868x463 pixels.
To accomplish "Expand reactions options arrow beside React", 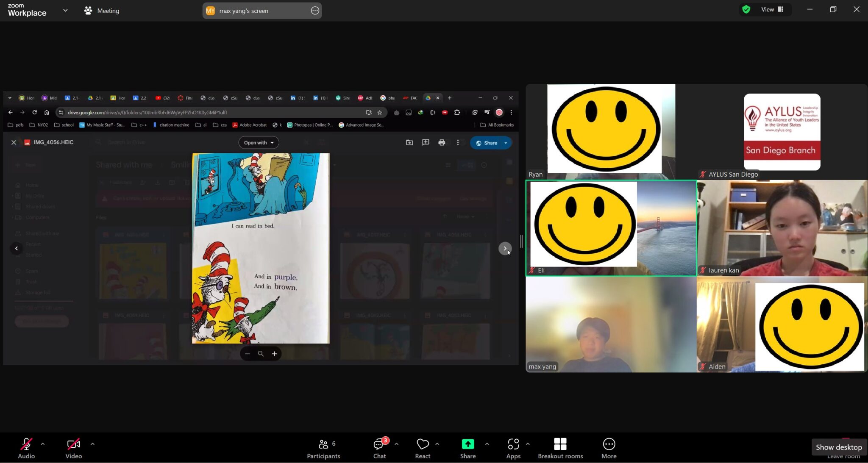I will 437,444.
